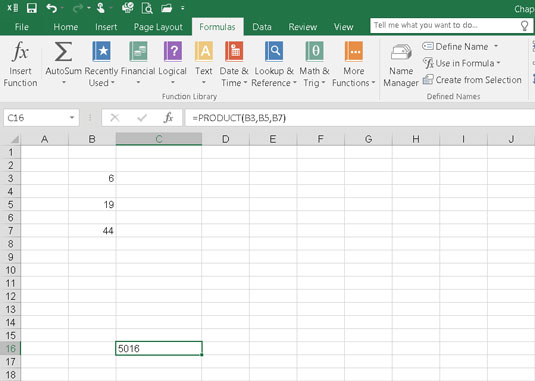
Task: Switch to the View tab
Action: [x=344, y=27]
